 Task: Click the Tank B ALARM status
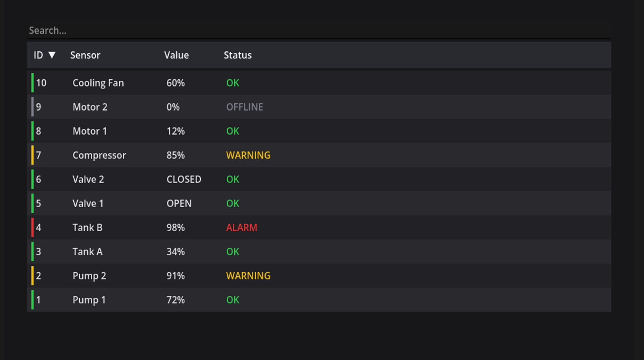tap(242, 228)
